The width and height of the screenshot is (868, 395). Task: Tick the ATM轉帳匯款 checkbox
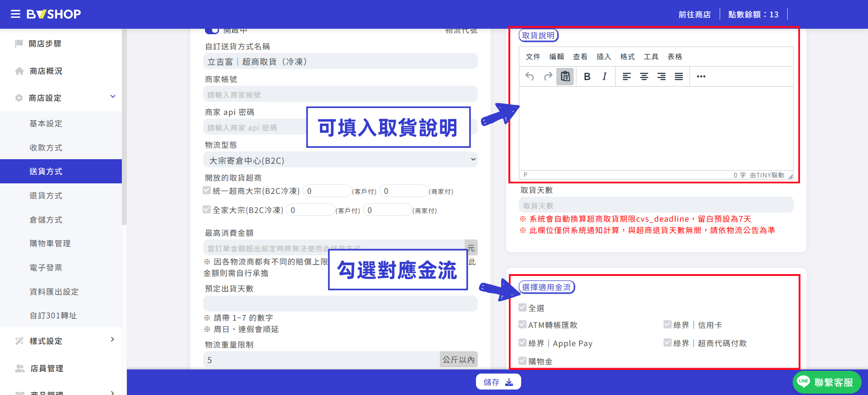(523, 324)
